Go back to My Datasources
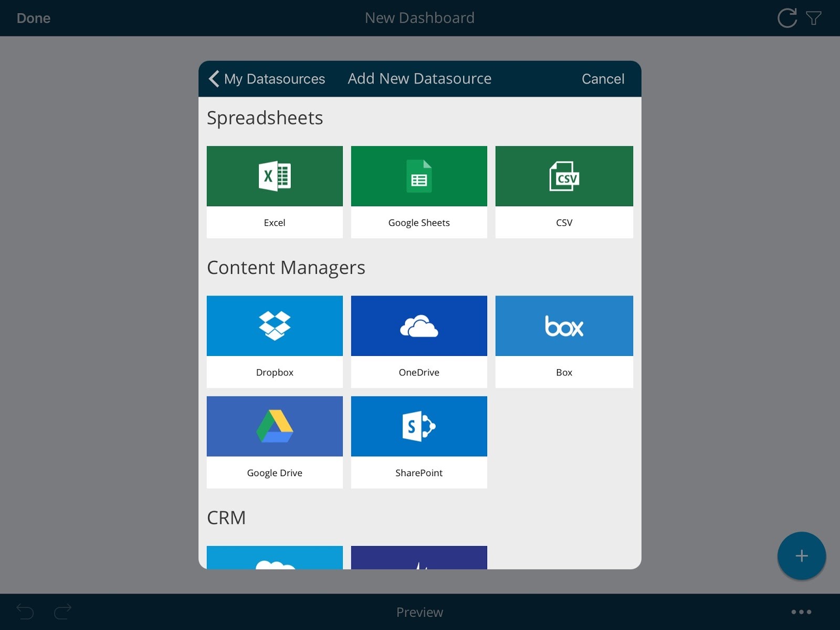840x630 pixels. coord(267,79)
